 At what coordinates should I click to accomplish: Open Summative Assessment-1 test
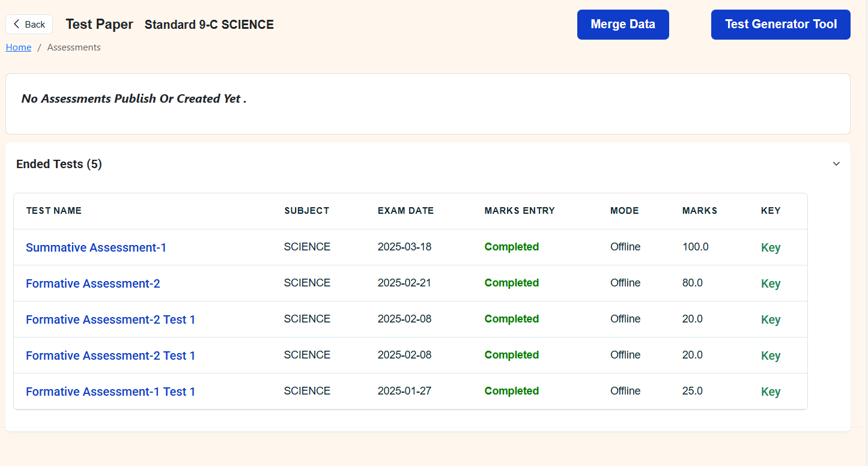point(96,247)
